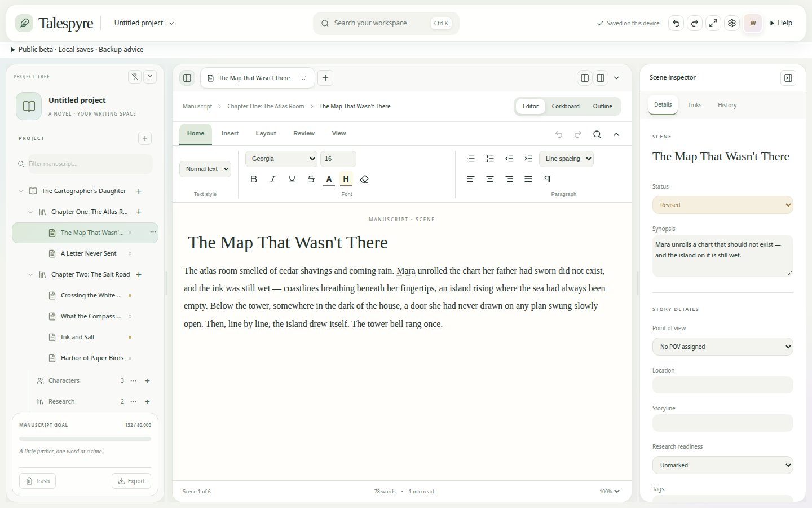This screenshot has height=508, width=812.
Task: Open the Line spacing dropdown
Action: (x=566, y=159)
